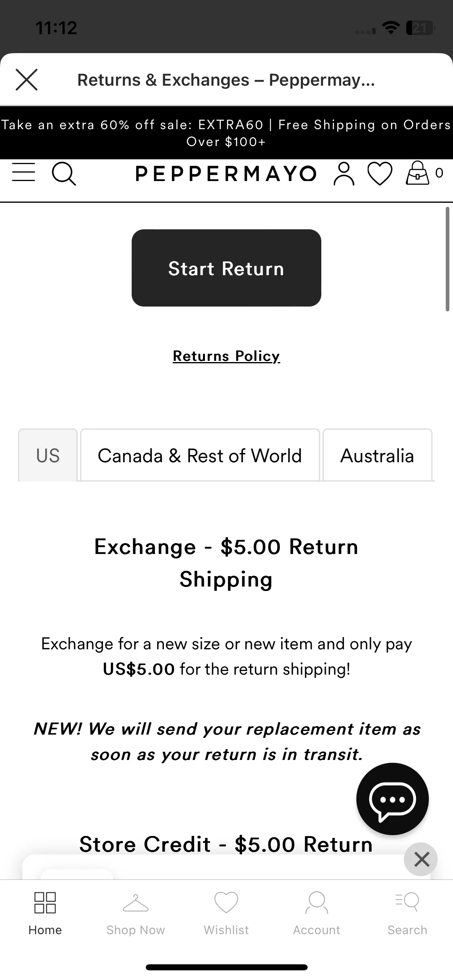This screenshot has width=453, height=980.
Task: Select the US tab
Action: 48,455
